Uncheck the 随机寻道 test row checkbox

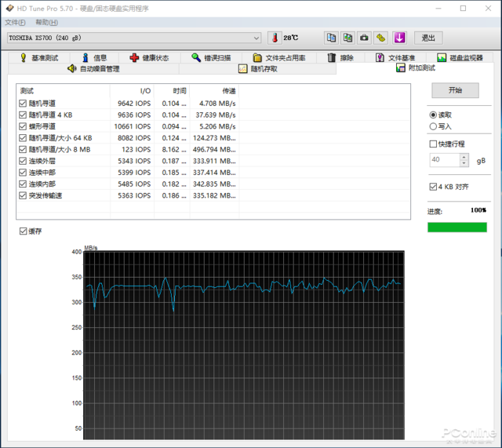pos(23,104)
